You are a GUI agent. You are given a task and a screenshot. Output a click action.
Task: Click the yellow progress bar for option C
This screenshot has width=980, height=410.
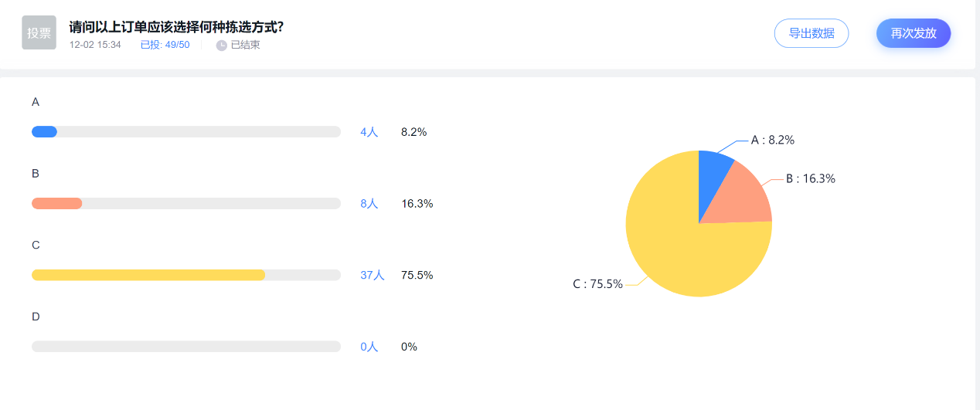[148, 275]
